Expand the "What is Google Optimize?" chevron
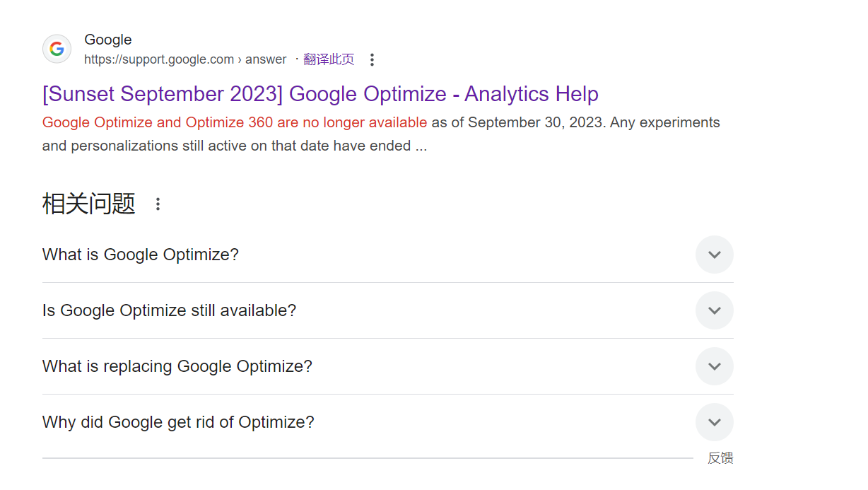Image resolution: width=868 pixels, height=490 pixels. point(714,255)
